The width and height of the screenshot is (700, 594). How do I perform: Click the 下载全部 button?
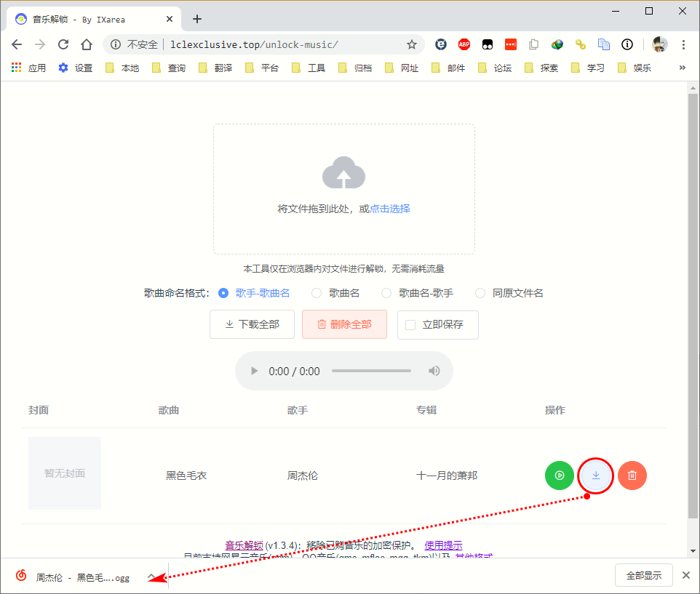[252, 324]
